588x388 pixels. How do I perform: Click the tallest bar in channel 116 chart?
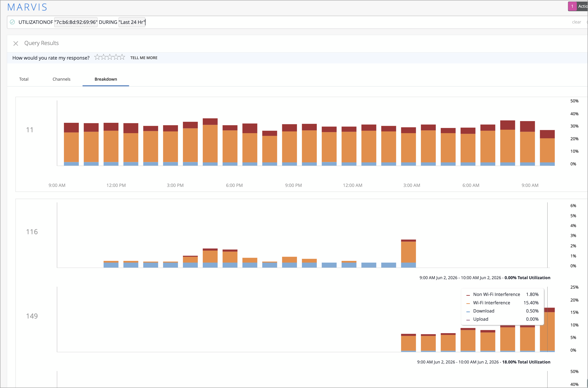pos(408,253)
